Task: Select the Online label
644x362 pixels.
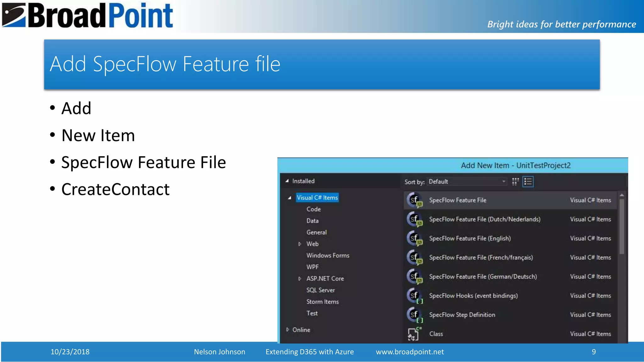Action: (x=301, y=330)
